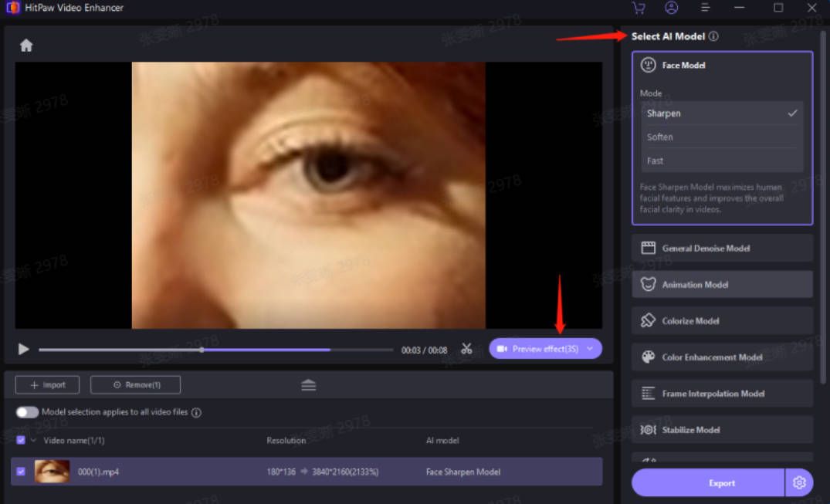This screenshot has width=830, height=504.
Task: Expand the Preview effect dropdown arrow
Action: click(x=590, y=348)
